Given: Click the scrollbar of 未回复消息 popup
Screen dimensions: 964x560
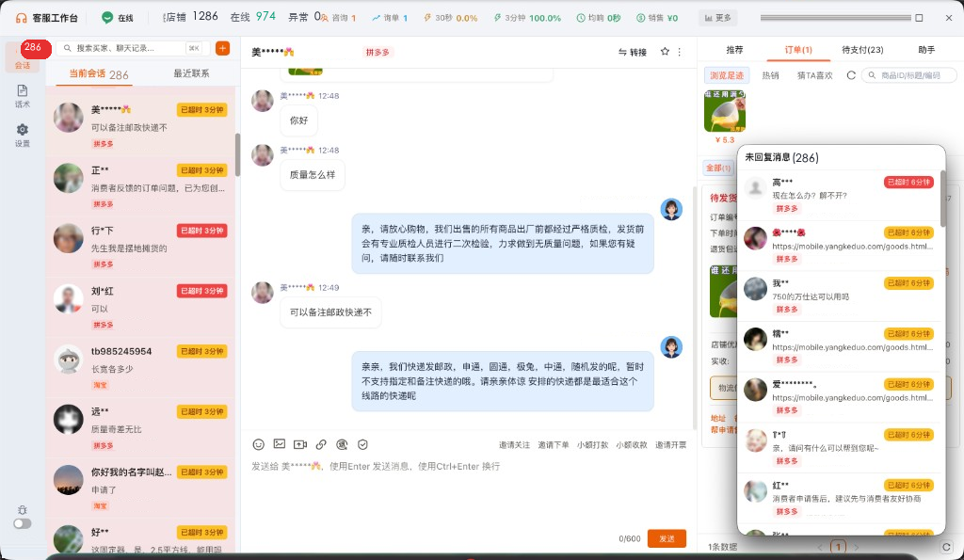Looking at the screenshot, I should (942, 199).
